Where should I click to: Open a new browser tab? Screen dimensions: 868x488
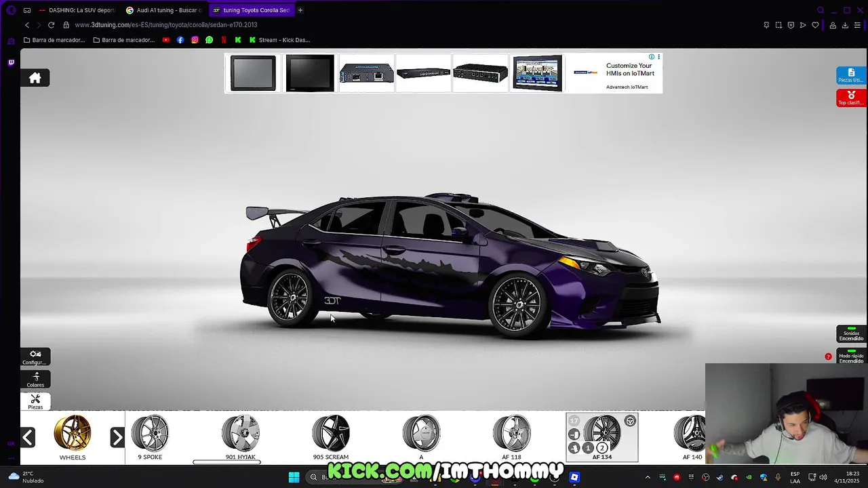click(x=300, y=10)
